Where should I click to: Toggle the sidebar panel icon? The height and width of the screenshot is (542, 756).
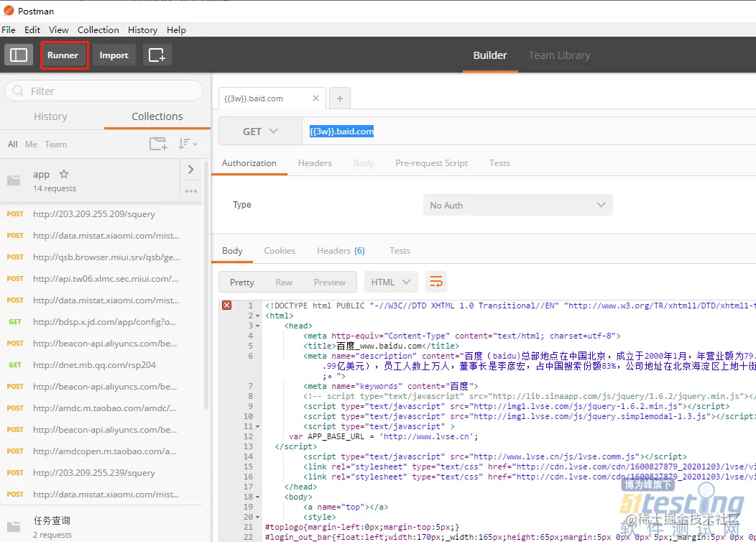[x=18, y=55]
